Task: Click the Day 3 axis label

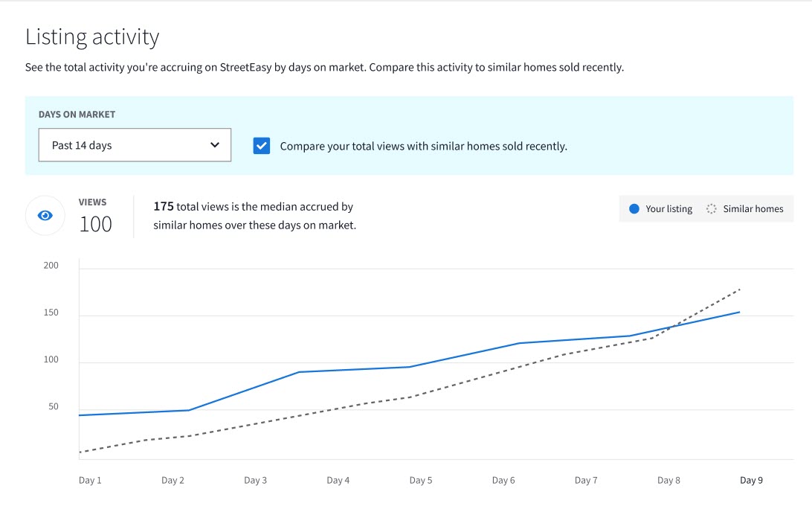Action: coord(255,480)
